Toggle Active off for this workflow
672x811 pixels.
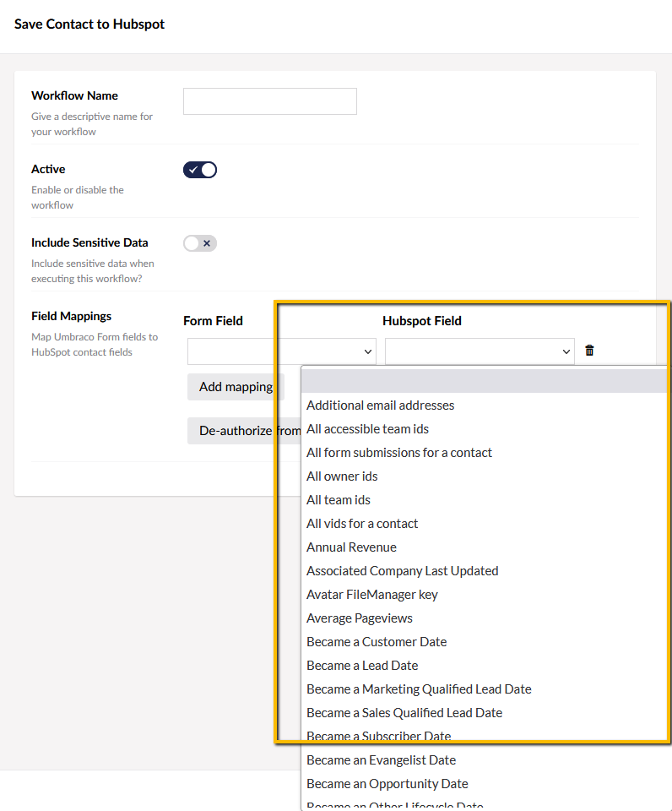click(x=200, y=169)
